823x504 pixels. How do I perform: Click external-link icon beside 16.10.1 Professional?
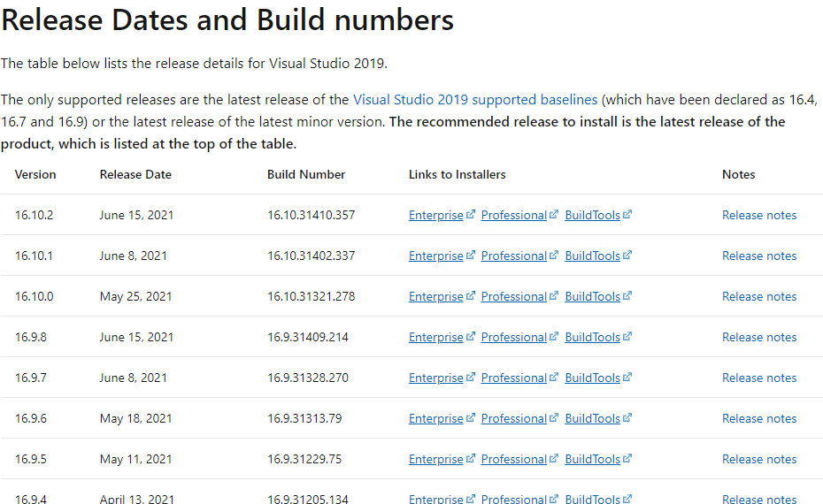coord(554,256)
